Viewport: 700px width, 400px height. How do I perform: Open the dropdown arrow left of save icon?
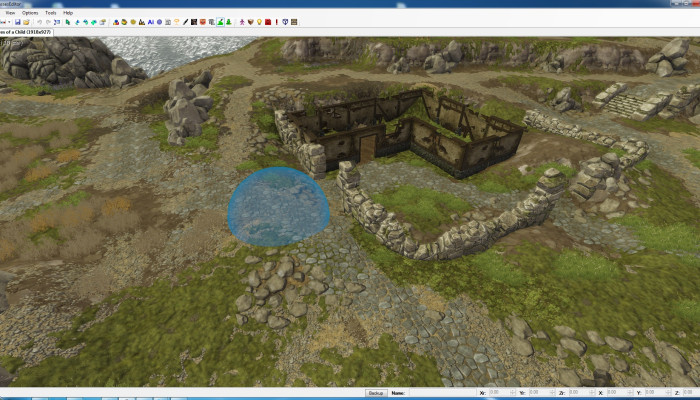pos(9,22)
